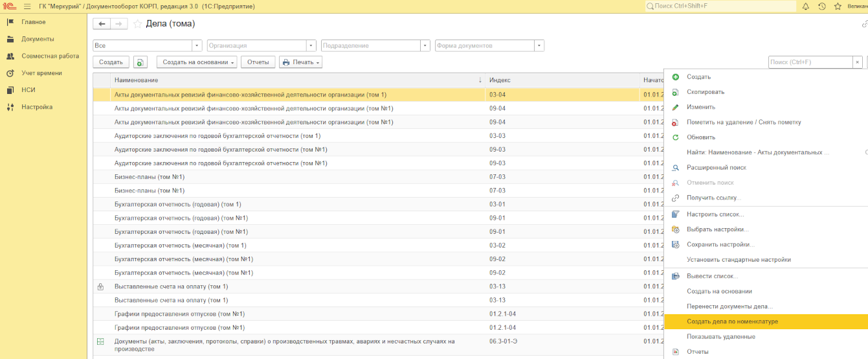
Task: Open favorites star in title bar
Action: pos(838,6)
